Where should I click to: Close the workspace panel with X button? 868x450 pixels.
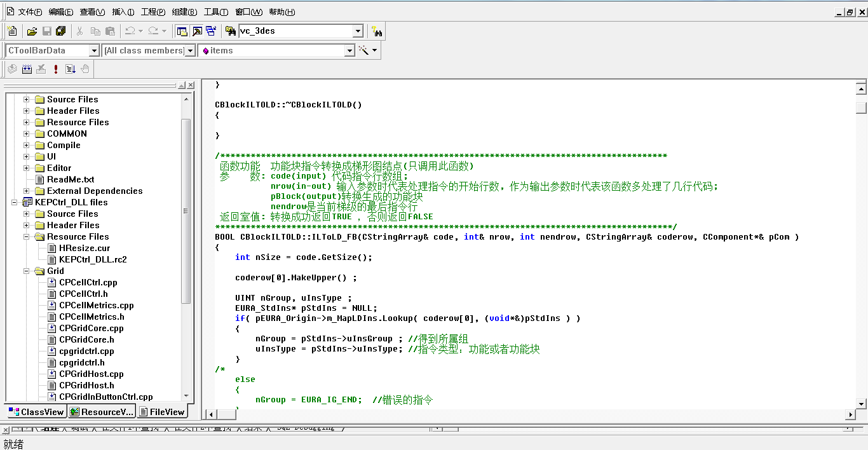pos(190,85)
